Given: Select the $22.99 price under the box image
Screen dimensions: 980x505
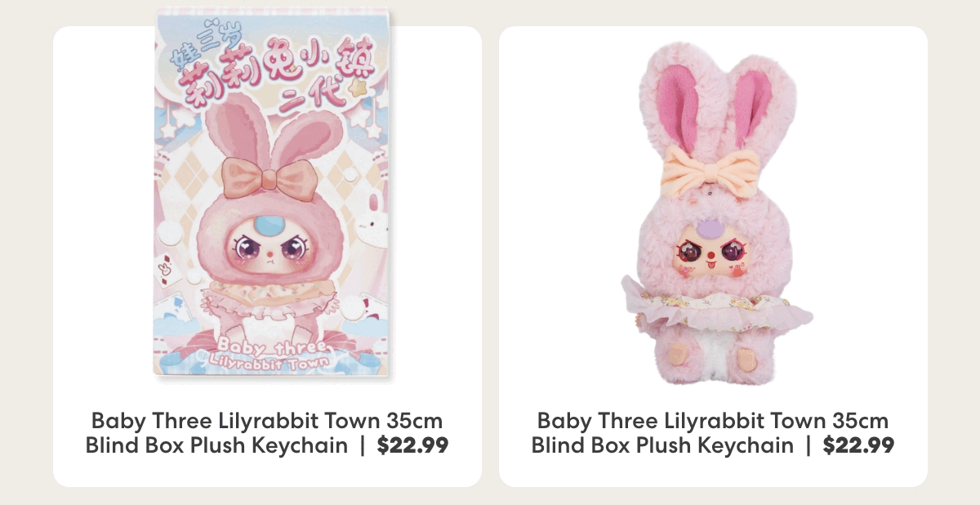Looking at the screenshot, I should (412, 445).
